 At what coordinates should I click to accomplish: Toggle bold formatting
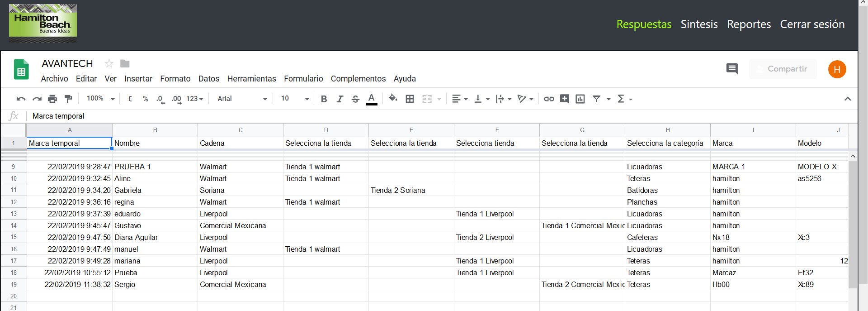click(x=324, y=99)
